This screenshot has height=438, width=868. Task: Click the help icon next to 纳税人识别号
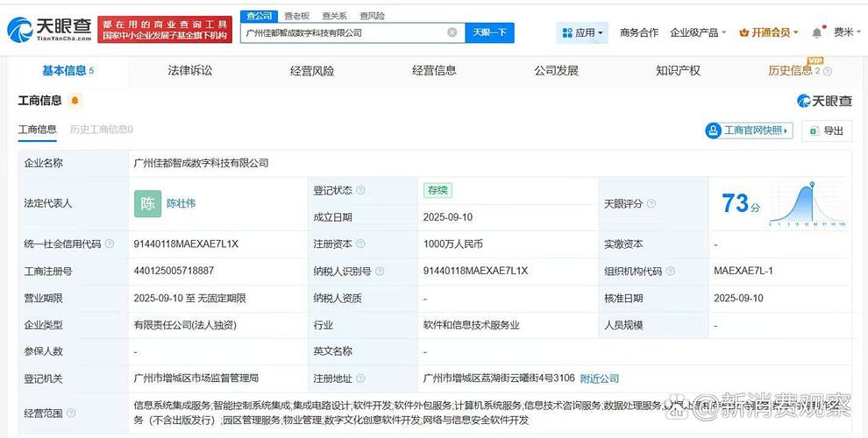tap(380, 271)
